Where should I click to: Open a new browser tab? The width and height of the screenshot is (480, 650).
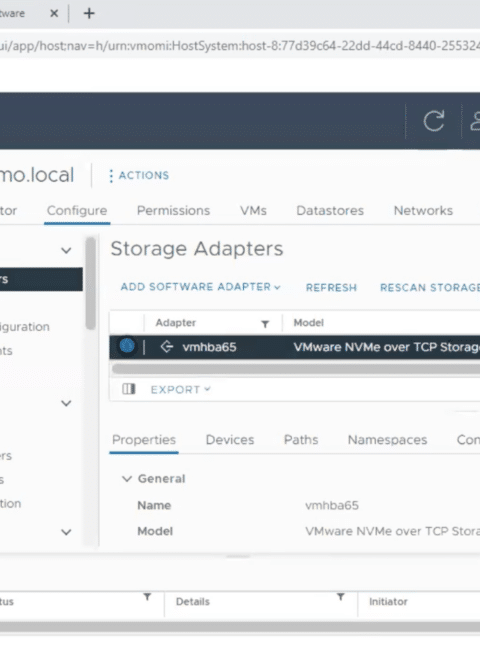(89, 14)
